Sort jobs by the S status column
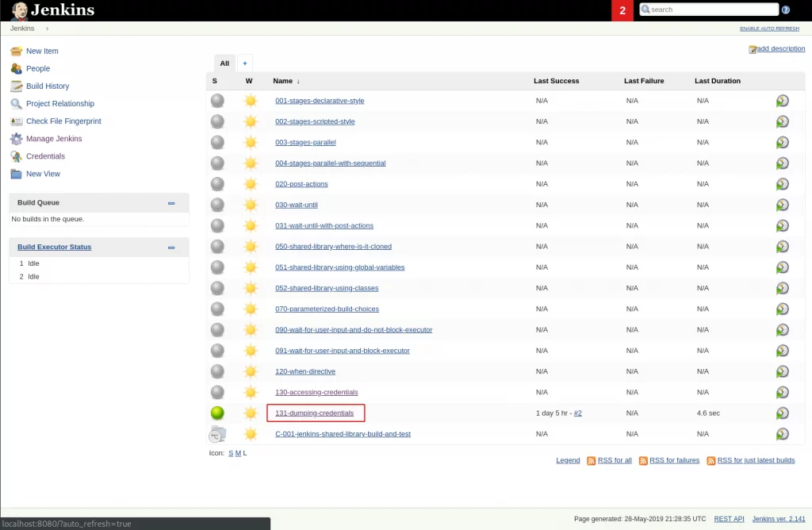812x530 pixels. (214, 81)
